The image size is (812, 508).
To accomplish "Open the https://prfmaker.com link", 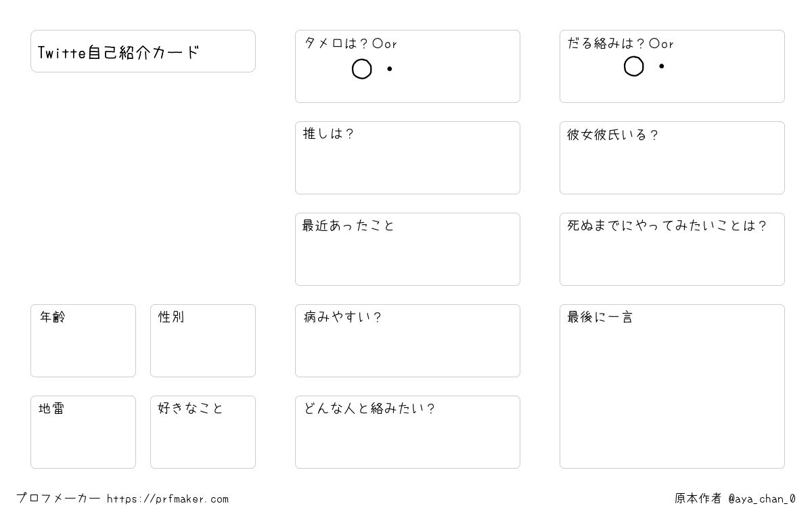I will click(168, 499).
